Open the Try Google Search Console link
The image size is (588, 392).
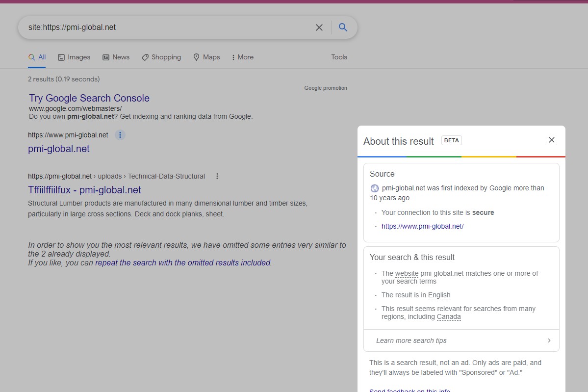click(89, 98)
